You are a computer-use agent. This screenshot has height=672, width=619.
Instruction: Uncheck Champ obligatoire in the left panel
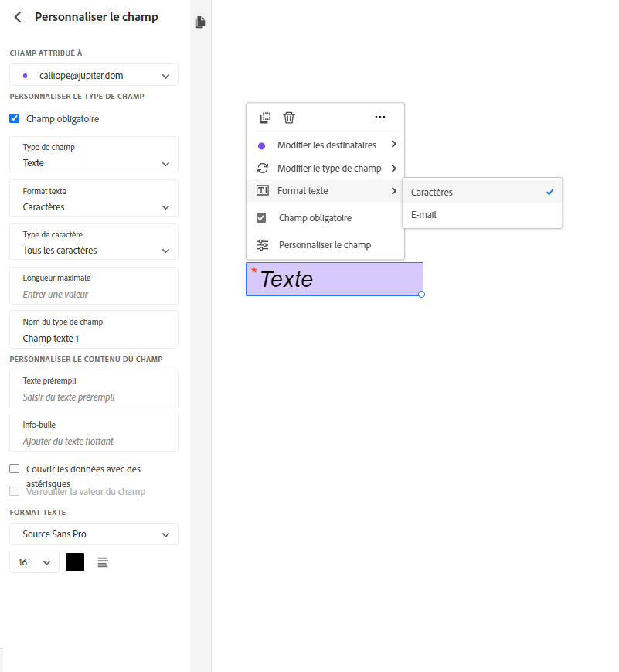coord(15,119)
